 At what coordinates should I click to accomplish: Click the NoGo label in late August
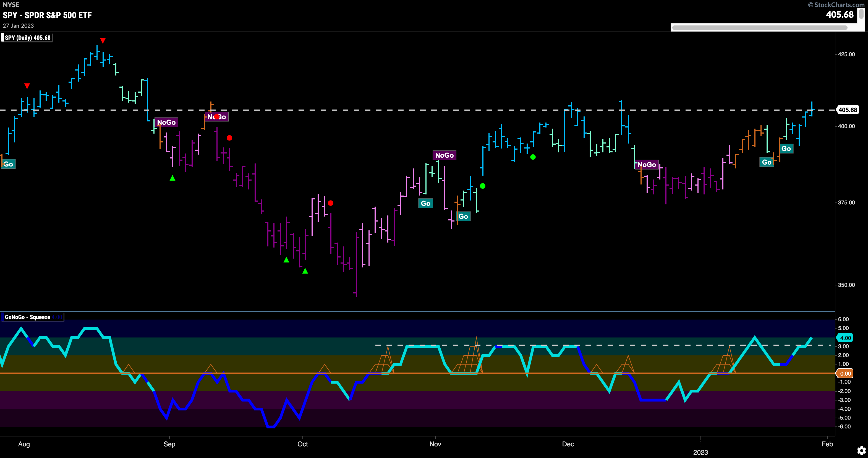166,122
